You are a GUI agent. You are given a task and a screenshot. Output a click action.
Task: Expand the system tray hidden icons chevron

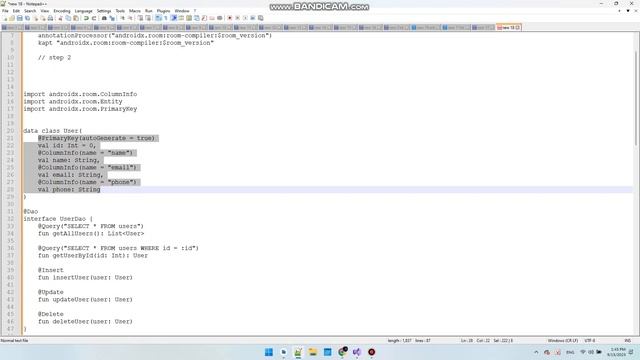click(536, 352)
